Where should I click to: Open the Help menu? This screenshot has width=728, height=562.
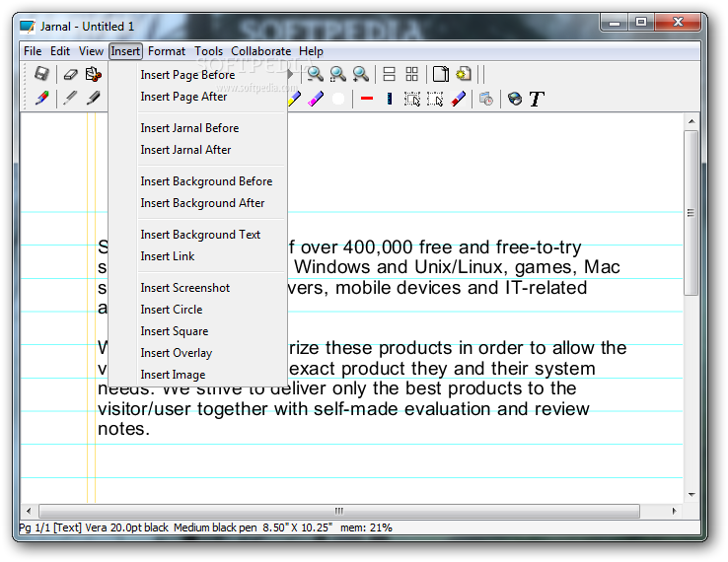click(x=311, y=51)
